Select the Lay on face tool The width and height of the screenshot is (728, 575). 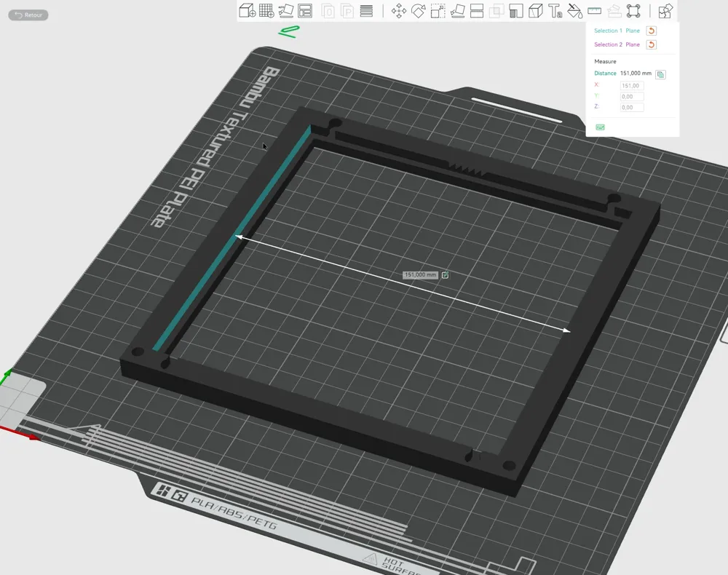(458, 11)
